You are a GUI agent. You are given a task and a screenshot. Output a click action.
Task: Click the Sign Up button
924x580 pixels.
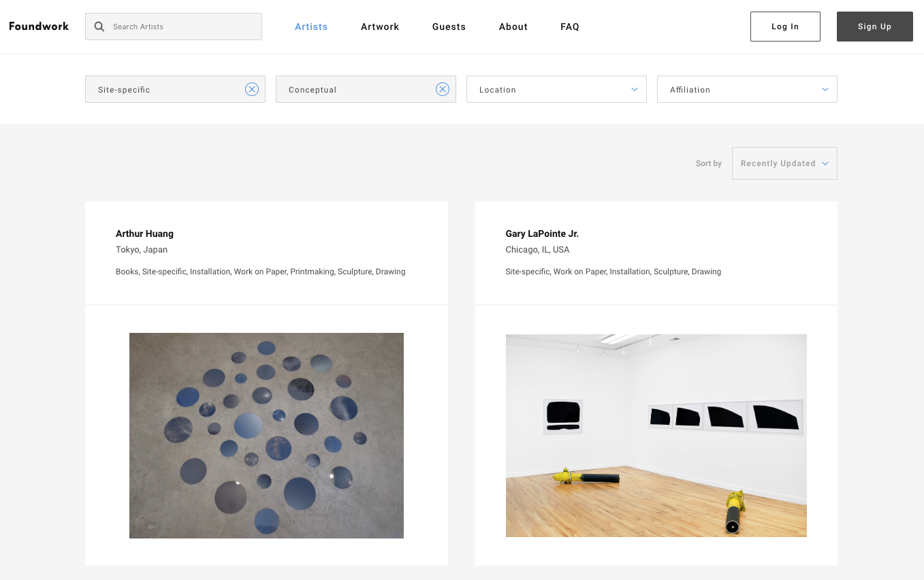click(x=875, y=27)
